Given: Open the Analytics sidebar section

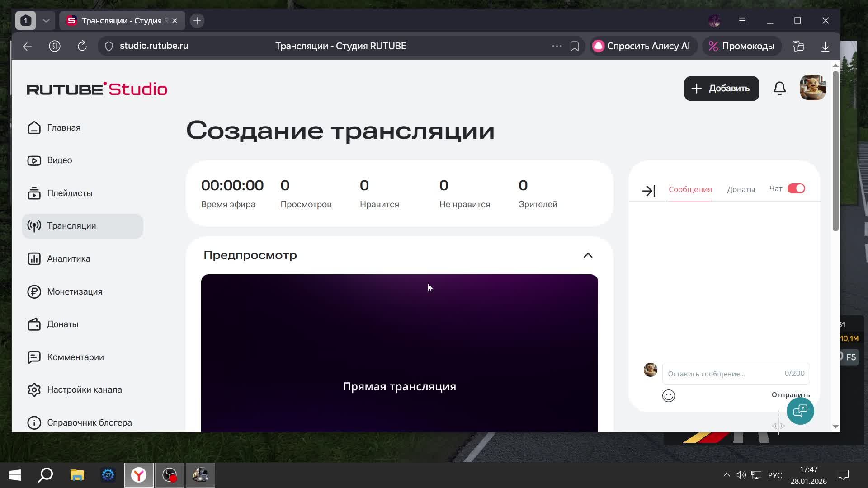Looking at the screenshot, I should (x=69, y=258).
